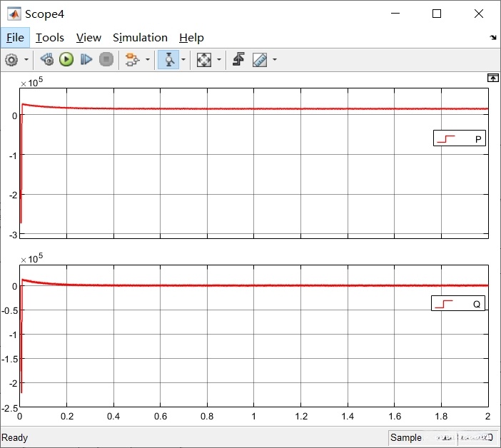Maximize the top axes with the corner icon

(x=492, y=78)
